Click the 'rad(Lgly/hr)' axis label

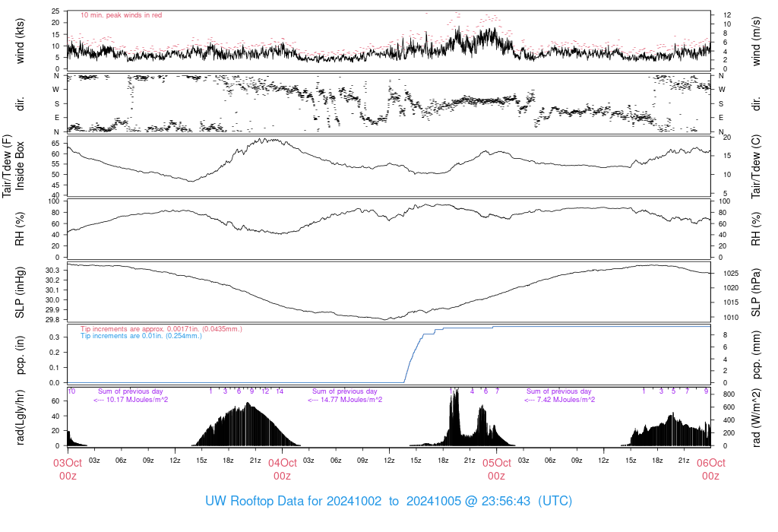[20, 417]
